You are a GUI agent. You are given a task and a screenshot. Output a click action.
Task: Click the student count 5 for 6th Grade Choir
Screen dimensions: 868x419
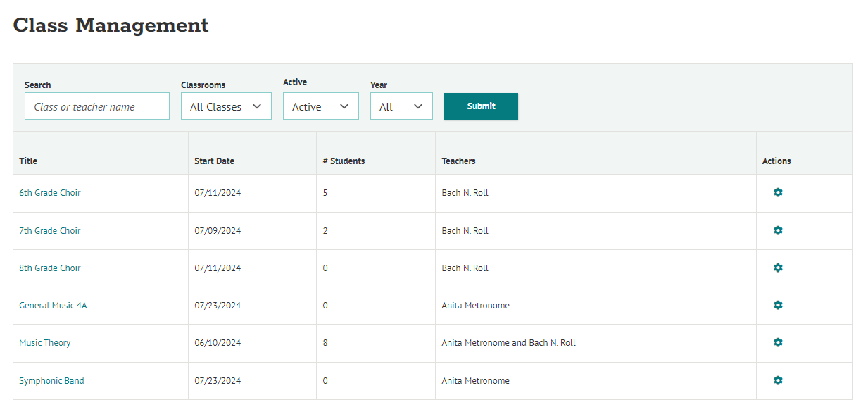[325, 193]
